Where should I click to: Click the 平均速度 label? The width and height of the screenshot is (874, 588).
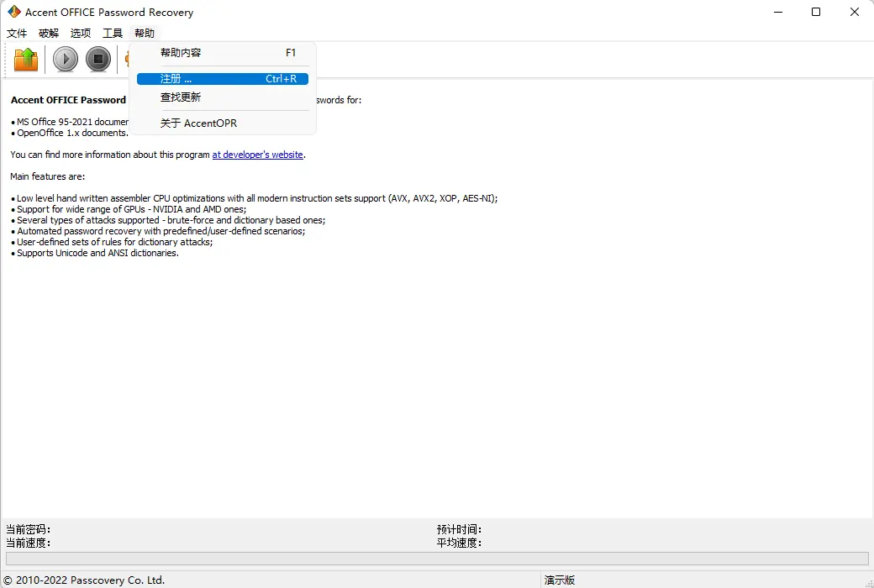(460, 543)
